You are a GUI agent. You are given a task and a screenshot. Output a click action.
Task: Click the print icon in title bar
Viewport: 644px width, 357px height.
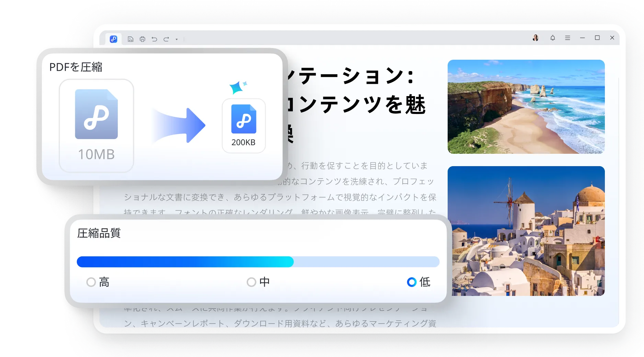142,39
